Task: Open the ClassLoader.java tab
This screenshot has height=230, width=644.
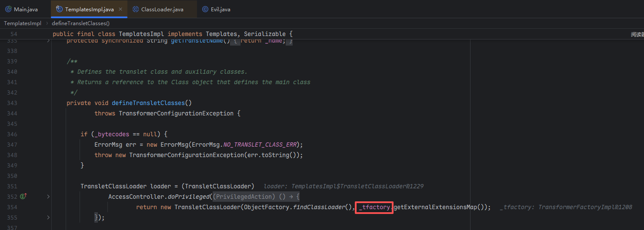Action: tap(162, 9)
